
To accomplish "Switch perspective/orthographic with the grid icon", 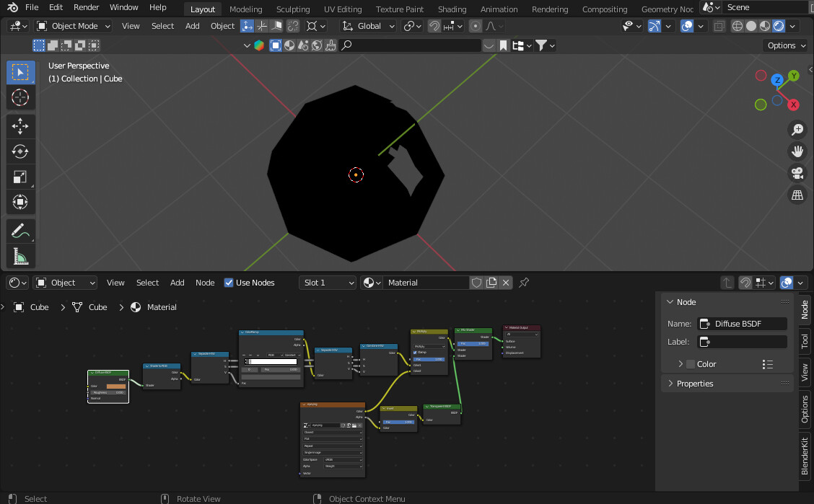I will pos(797,195).
